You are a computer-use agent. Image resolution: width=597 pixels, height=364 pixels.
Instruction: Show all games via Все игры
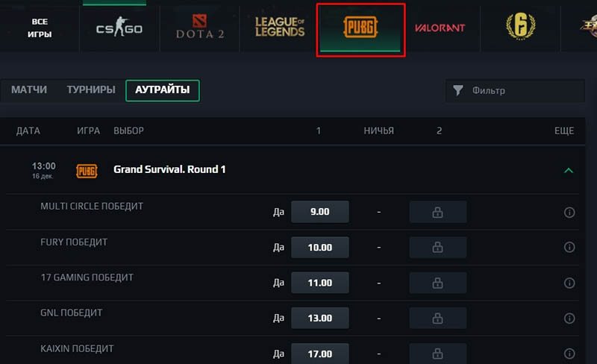coord(40,28)
